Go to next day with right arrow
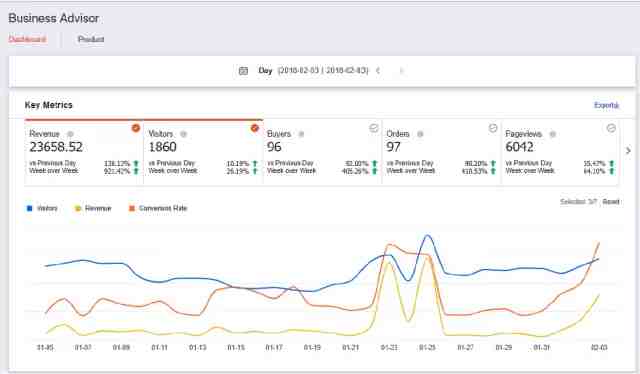Screen dimensions: 640x374 pos(401,71)
